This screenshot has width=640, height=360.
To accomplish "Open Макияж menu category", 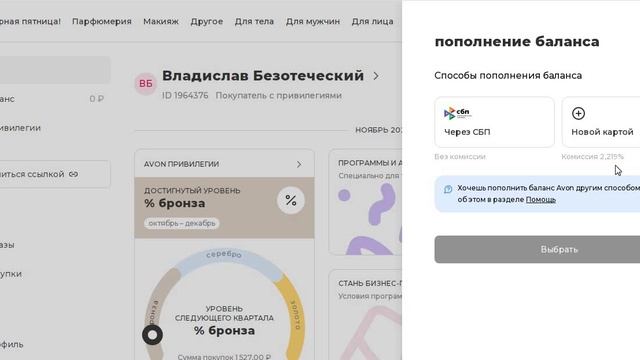I will [161, 21].
